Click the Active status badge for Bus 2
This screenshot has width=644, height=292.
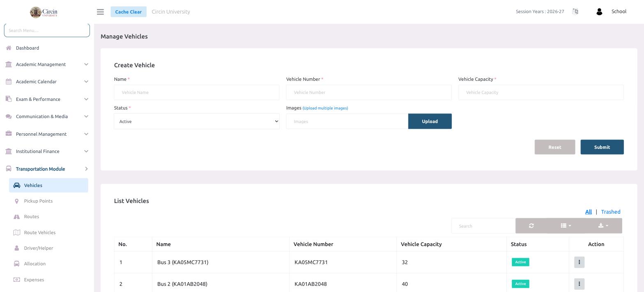click(520, 284)
